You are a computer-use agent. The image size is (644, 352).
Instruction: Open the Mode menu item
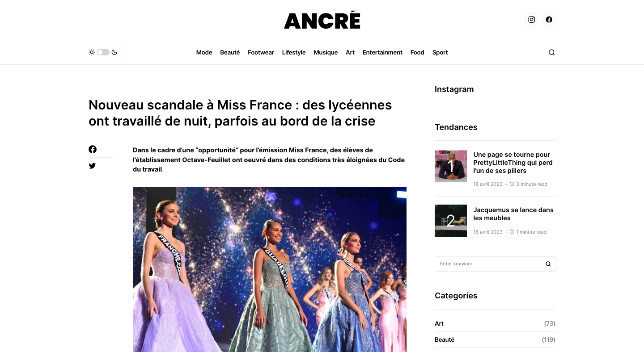(204, 52)
